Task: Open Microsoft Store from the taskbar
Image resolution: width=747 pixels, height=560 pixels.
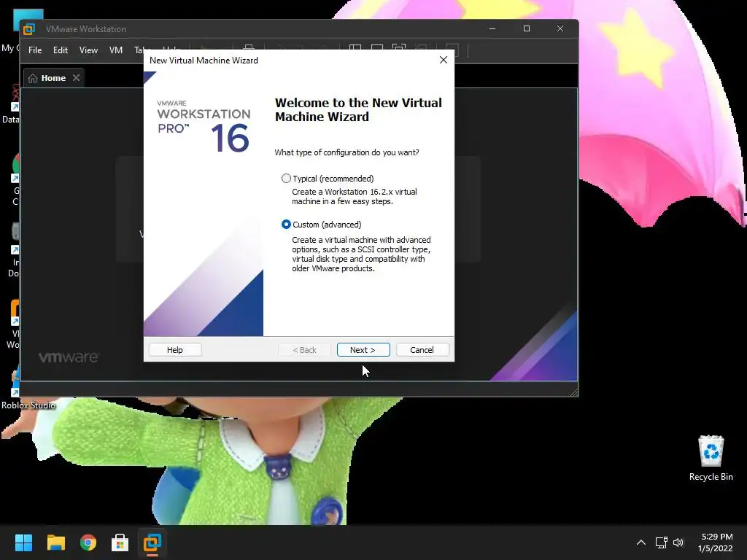Action: (120, 542)
